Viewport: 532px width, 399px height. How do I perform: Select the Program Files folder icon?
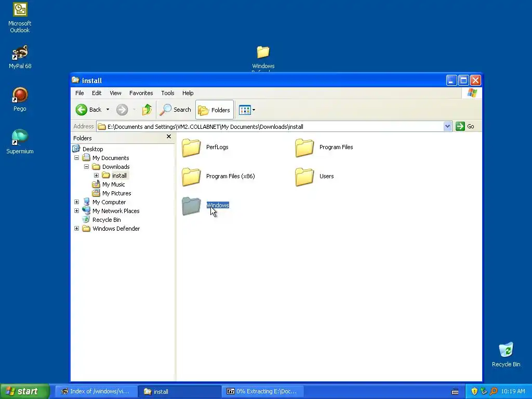[304, 148]
